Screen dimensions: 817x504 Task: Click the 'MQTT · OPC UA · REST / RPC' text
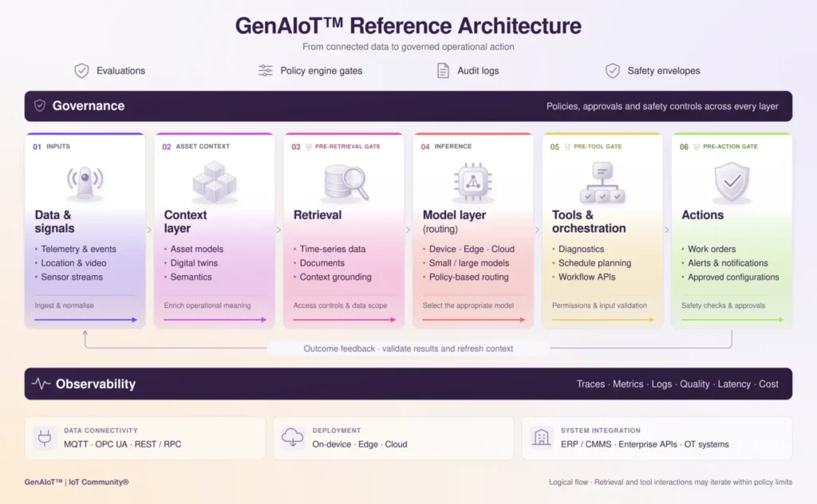coord(122,444)
